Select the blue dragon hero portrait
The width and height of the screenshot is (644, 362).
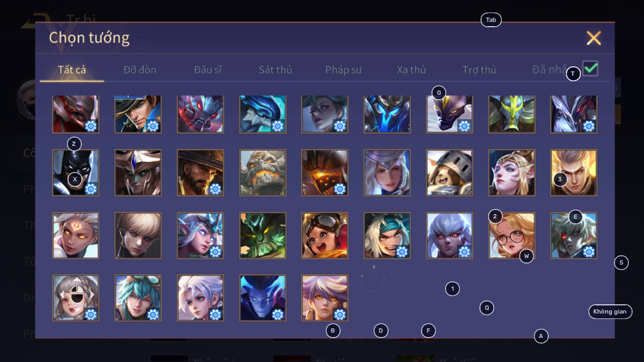(x=263, y=114)
